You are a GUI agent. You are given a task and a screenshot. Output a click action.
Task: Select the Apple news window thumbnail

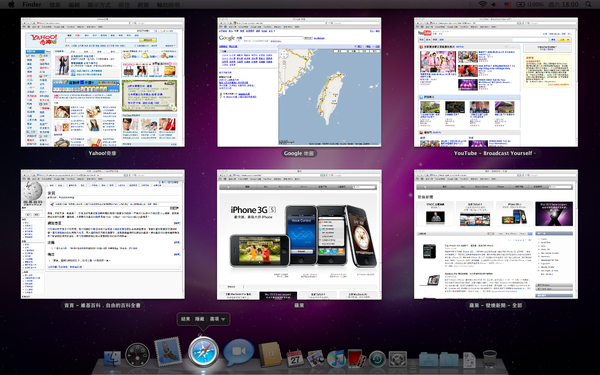496,234
